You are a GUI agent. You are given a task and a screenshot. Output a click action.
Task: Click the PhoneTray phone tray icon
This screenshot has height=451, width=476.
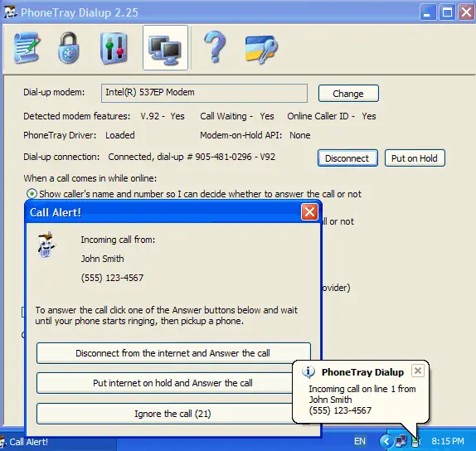pos(415,442)
